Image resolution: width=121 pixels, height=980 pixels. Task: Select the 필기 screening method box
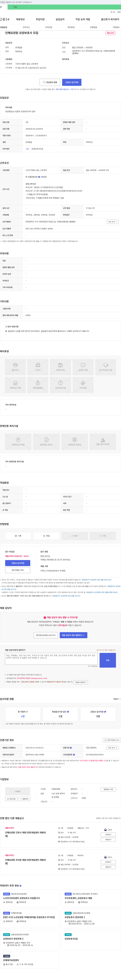click(x=74, y=536)
